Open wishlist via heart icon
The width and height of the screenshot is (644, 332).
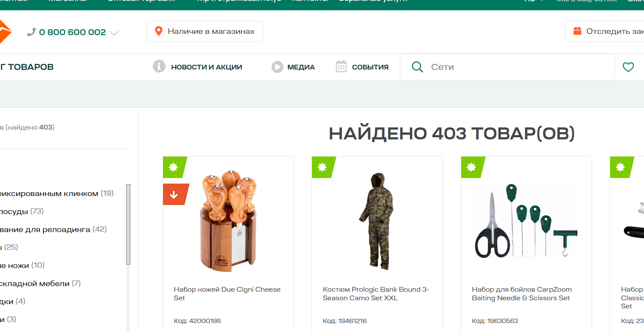628,67
